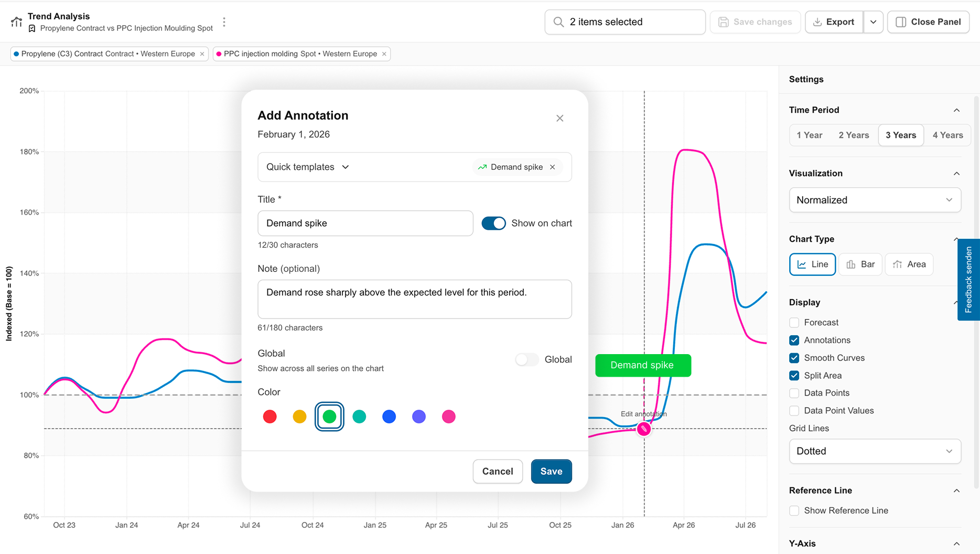
Task: Collapse the Time Period section
Action: click(956, 110)
